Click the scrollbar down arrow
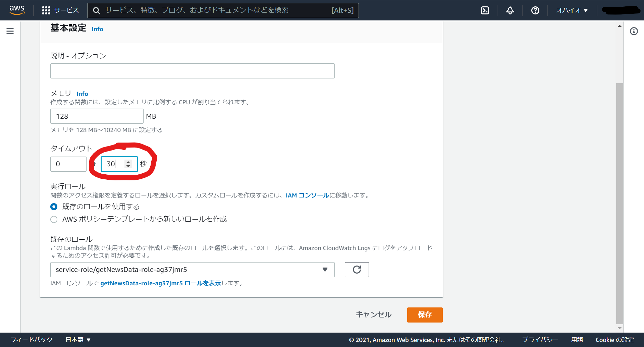Screen dimensions: 644x347 pos(620,328)
